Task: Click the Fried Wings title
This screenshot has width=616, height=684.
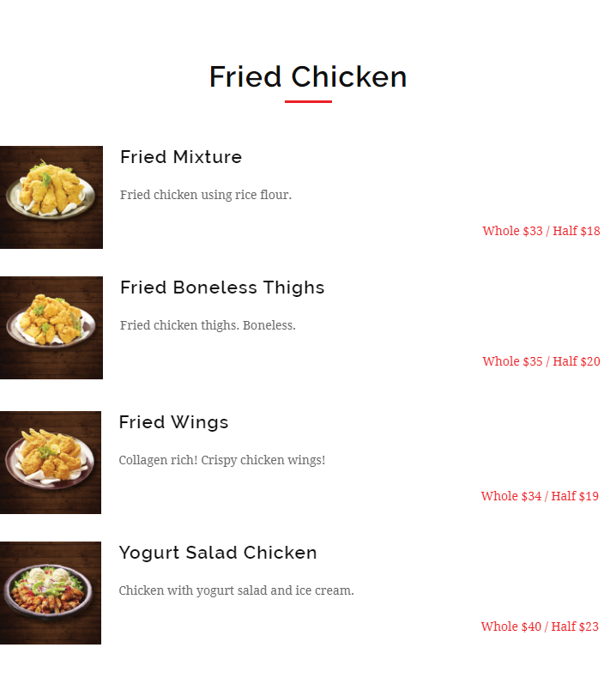Action: (x=173, y=422)
